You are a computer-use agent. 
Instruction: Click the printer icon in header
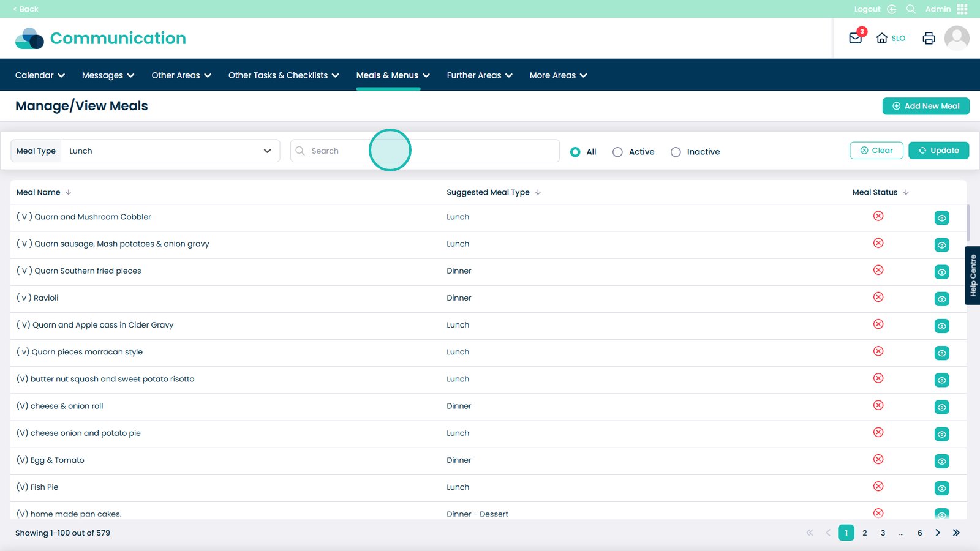[929, 38]
